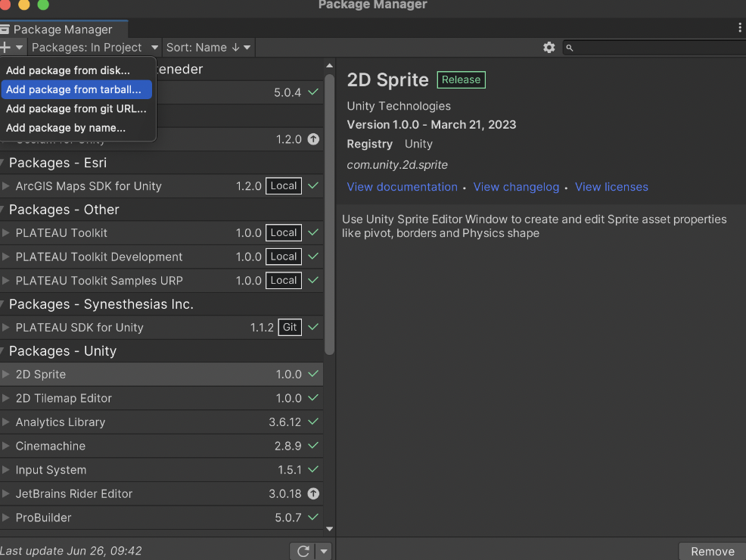Expand PLATEAU SDK for Unity row

[6, 328]
